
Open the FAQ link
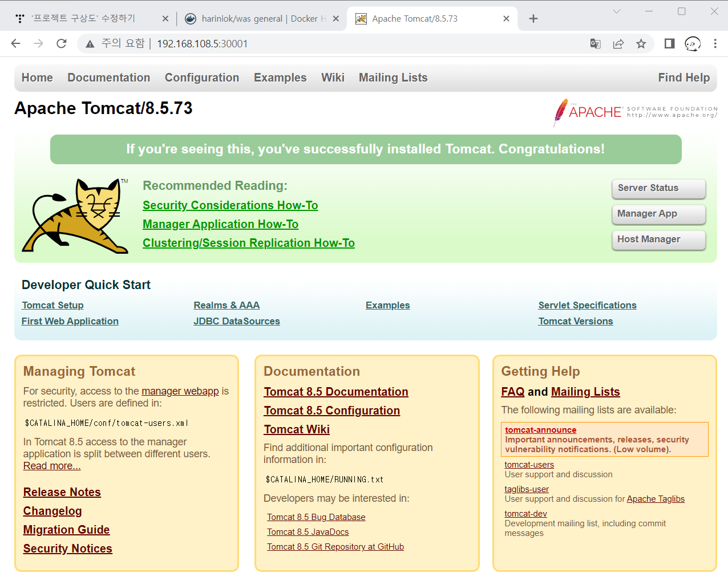coord(513,392)
